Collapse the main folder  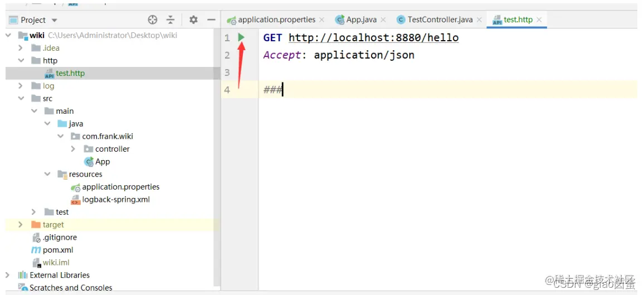[34, 112]
